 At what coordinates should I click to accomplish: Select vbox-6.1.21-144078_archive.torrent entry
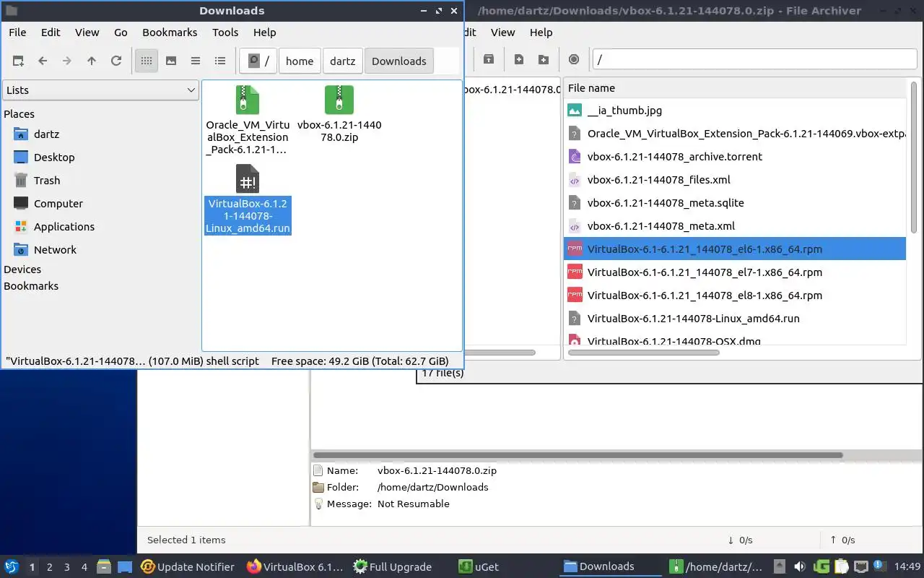734,157
